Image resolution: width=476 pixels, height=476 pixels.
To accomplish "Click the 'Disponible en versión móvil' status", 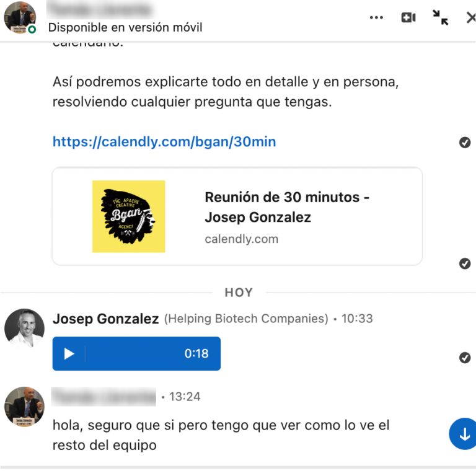I will [125, 28].
